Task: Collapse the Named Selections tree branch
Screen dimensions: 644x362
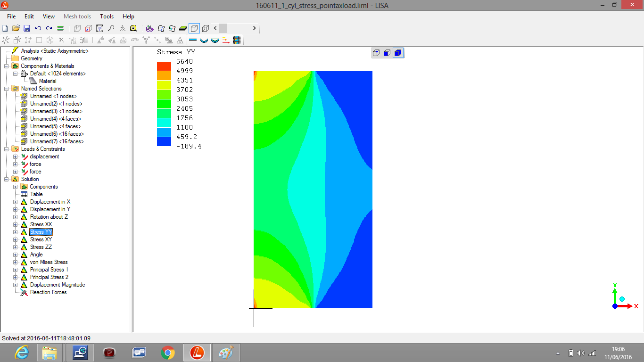Action: (7, 89)
